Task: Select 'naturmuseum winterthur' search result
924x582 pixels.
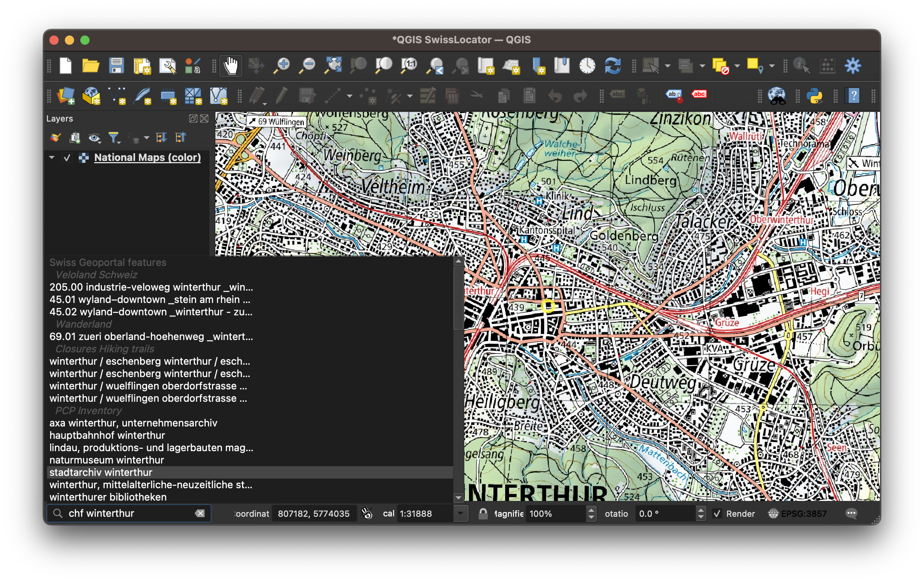Action: 107,460
